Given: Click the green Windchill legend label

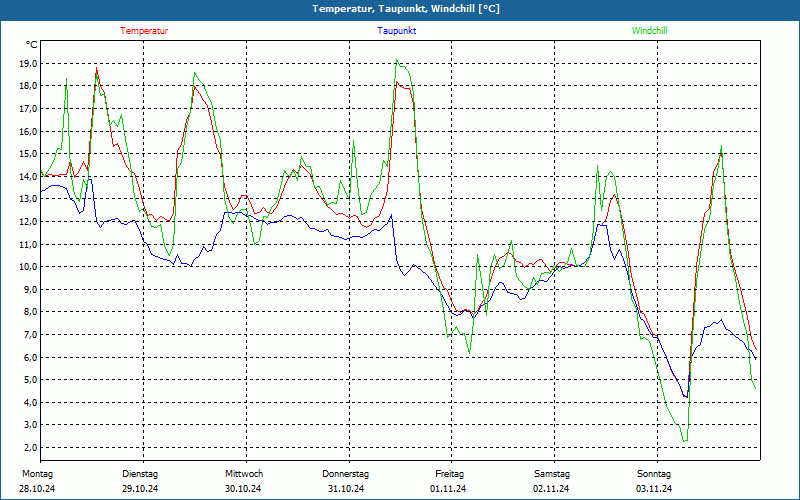Looking at the screenshot, I should 649,31.
